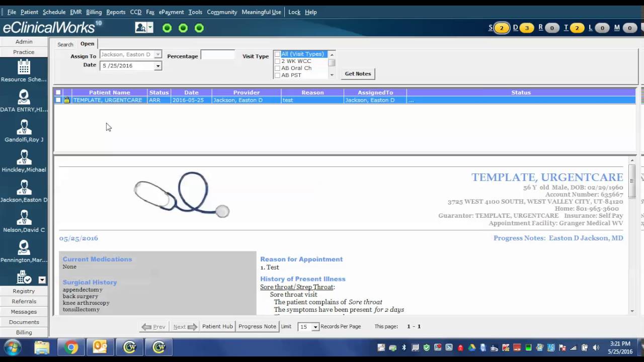Open the Meaningful Use menu
The width and height of the screenshot is (644, 362).
point(261,12)
